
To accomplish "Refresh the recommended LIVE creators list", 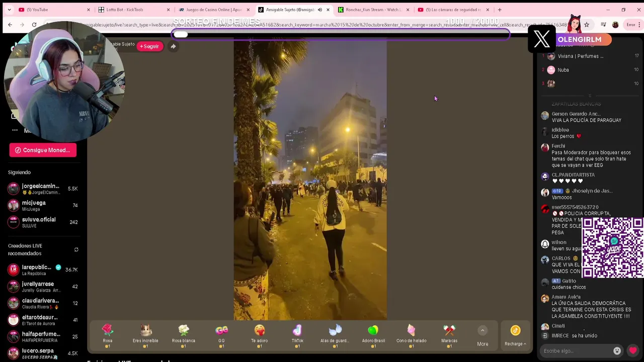I will [x=76, y=249].
